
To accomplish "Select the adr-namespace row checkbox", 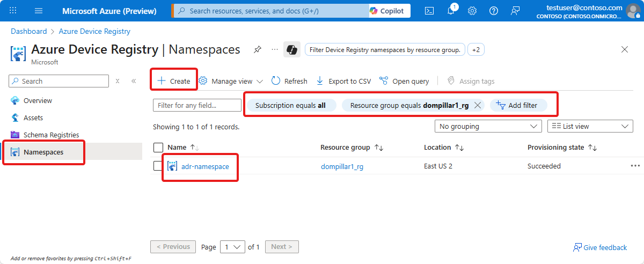I will (158, 166).
